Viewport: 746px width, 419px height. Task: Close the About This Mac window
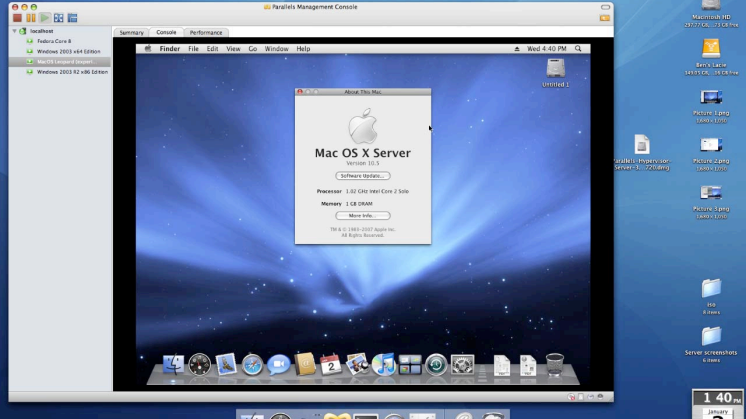[x=300, y=92]
